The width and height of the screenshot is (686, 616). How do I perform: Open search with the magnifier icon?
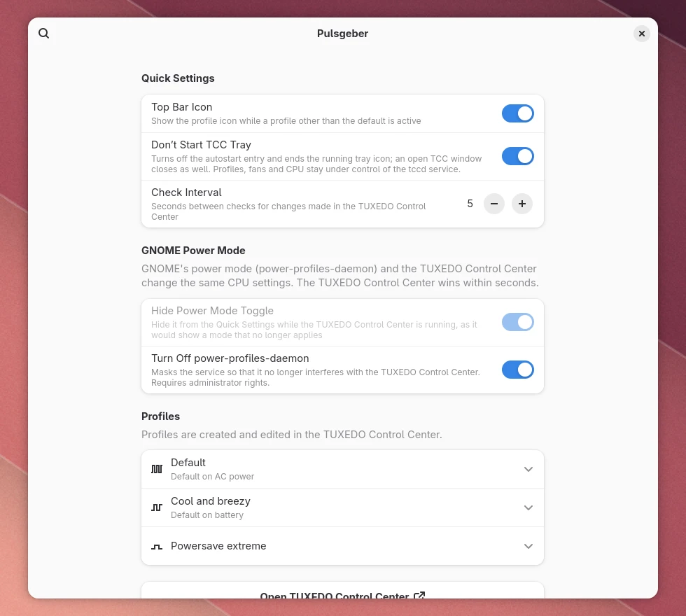[x=43, y=34]
